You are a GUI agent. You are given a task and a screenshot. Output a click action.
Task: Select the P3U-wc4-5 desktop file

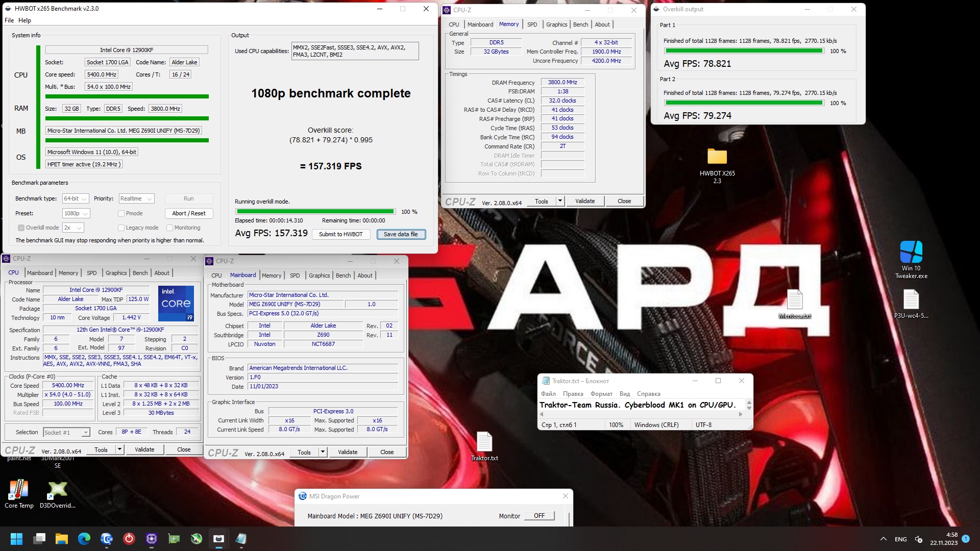coord(911,304)
